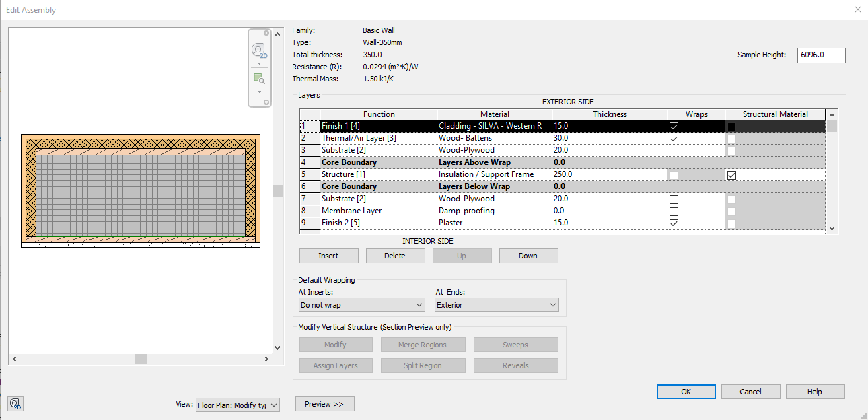Viewport: 868px width, 420px height.
Task: Close the preview navigation bar
Action: click(266, 33)
